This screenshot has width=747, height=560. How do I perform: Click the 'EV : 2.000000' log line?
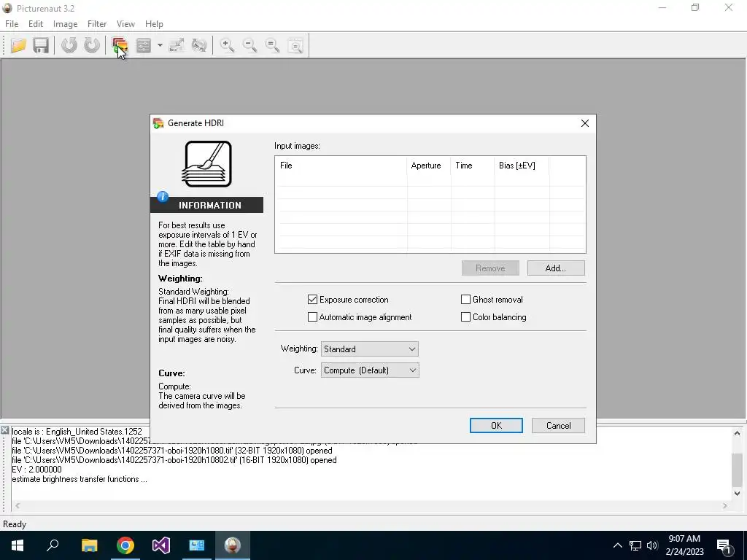pyautogui.click(x=36, y=470)
